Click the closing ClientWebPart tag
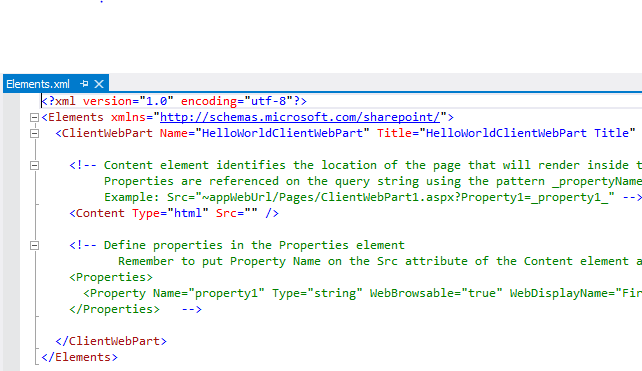Image resolution: width=642 pixels, height=371 pixels. coord(111,341)
